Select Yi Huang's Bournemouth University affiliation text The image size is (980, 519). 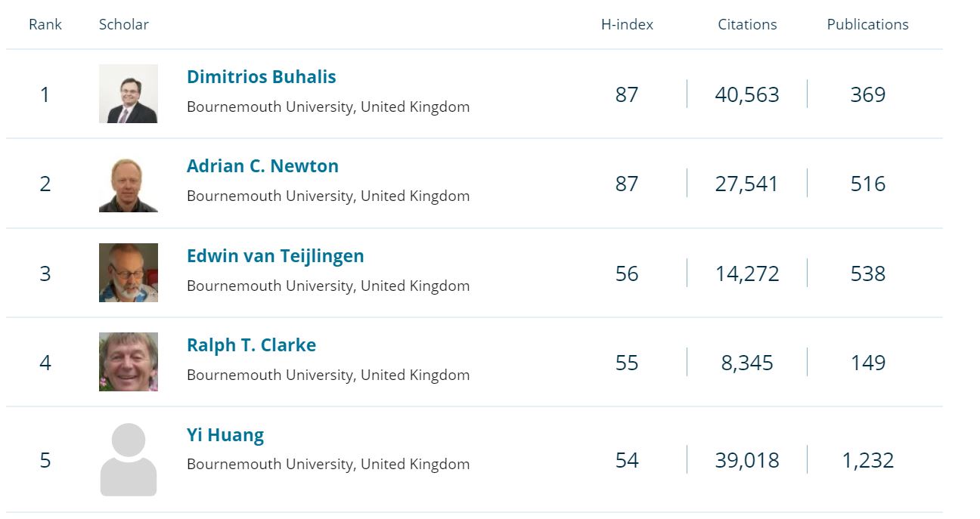328,464
